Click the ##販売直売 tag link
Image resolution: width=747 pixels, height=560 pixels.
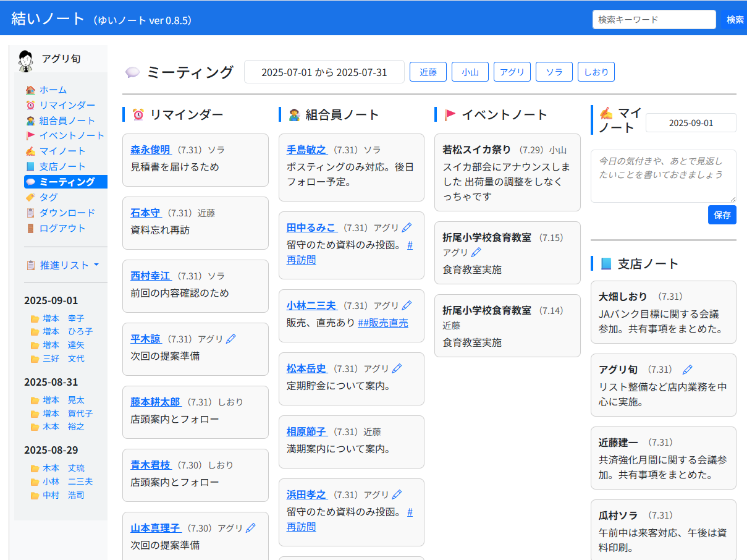coord(383,323)
